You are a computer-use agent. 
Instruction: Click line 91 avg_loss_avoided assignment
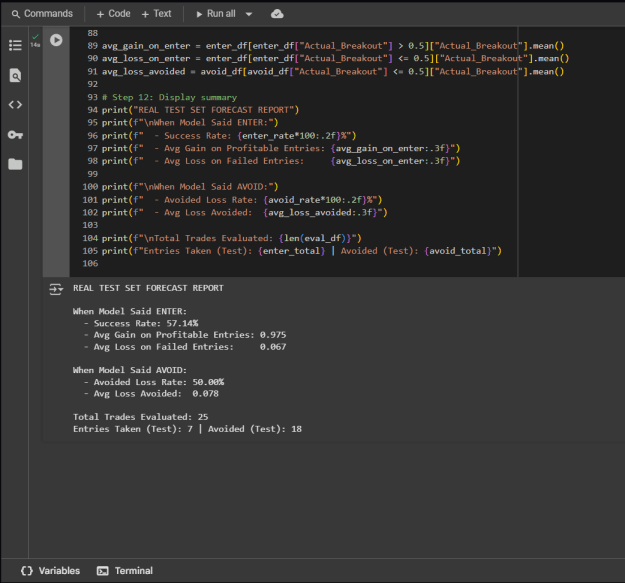click(333, 72)
